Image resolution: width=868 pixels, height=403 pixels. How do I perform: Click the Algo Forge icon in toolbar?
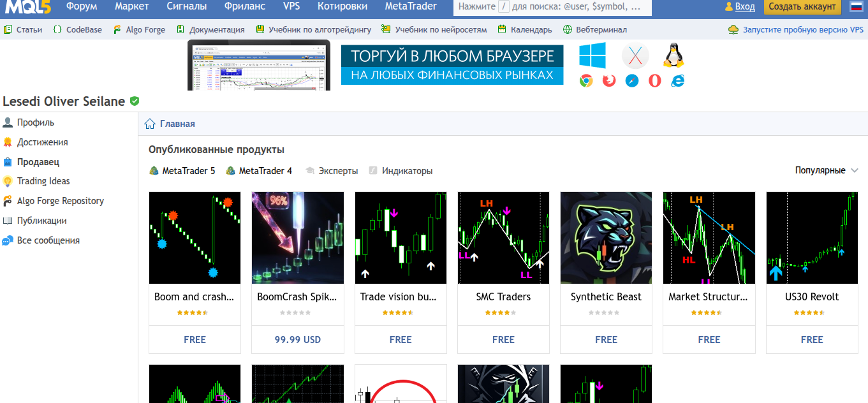point(117,29)
